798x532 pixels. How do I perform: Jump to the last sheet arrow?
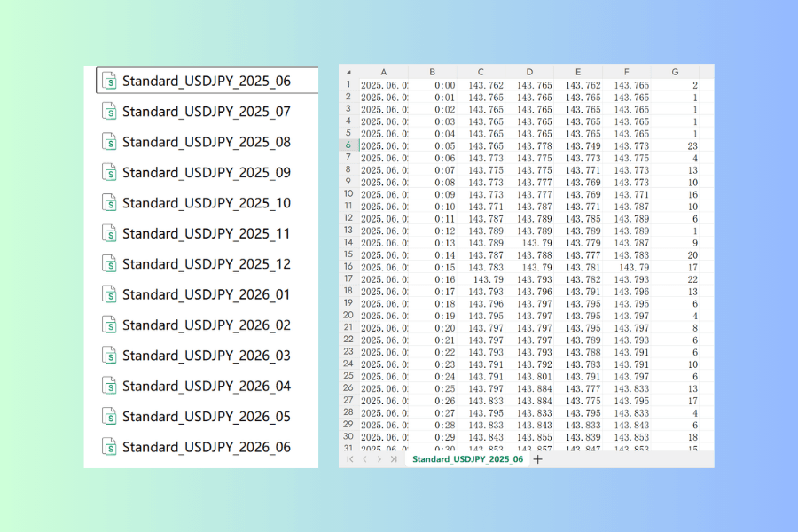click(394, 459)
